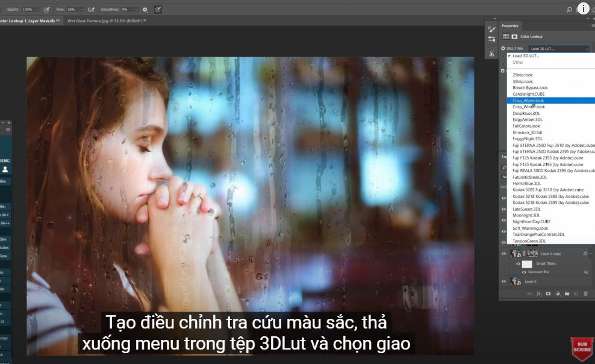Open the Opacity value dropdown arrow
The image size is (595, 364).
click(37, 10)
